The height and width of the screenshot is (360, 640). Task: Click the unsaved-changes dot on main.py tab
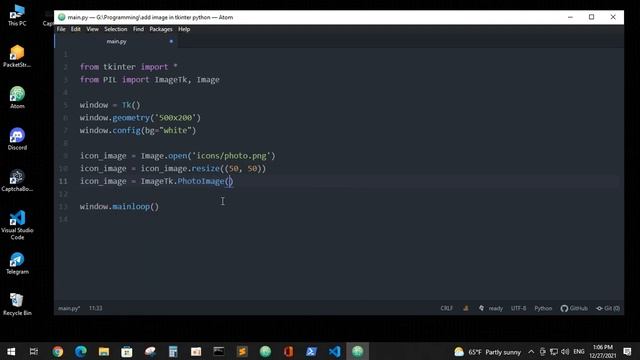171,41
